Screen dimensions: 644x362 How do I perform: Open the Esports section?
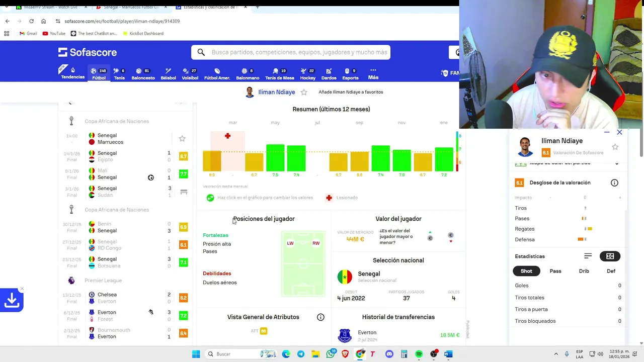click(350, 73)
